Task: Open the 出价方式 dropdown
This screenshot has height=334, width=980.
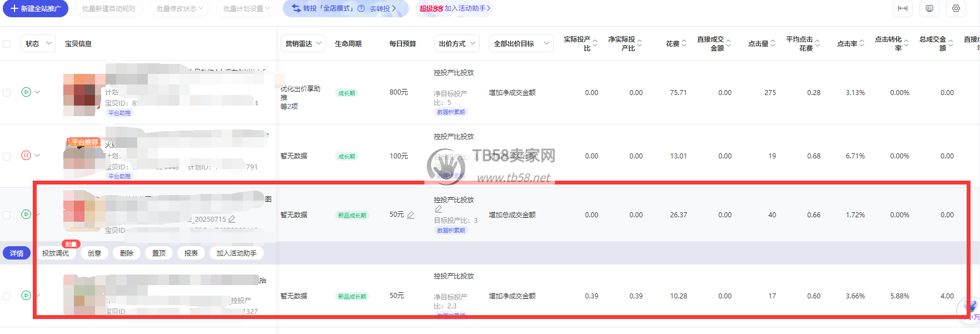Action: 457,43
